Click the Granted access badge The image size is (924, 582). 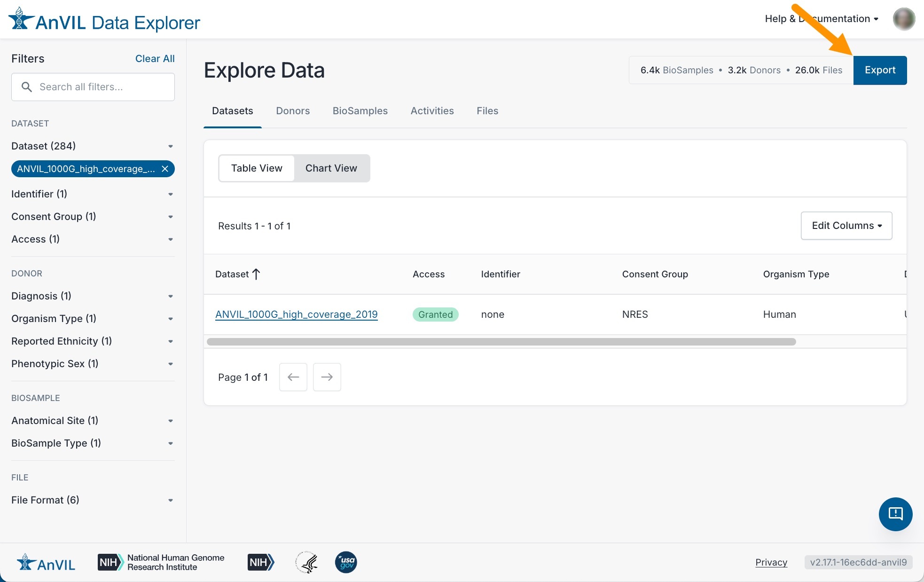(x=436, y=315)
